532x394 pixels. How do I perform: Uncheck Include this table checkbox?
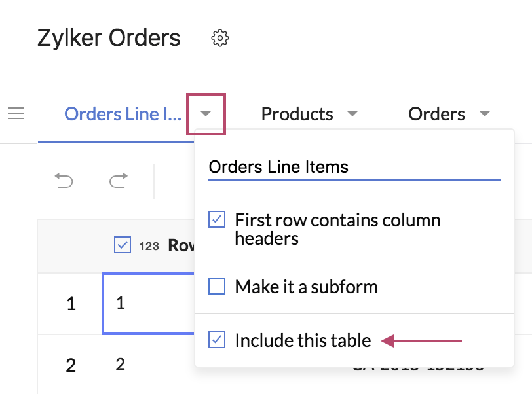pos(217,340)
